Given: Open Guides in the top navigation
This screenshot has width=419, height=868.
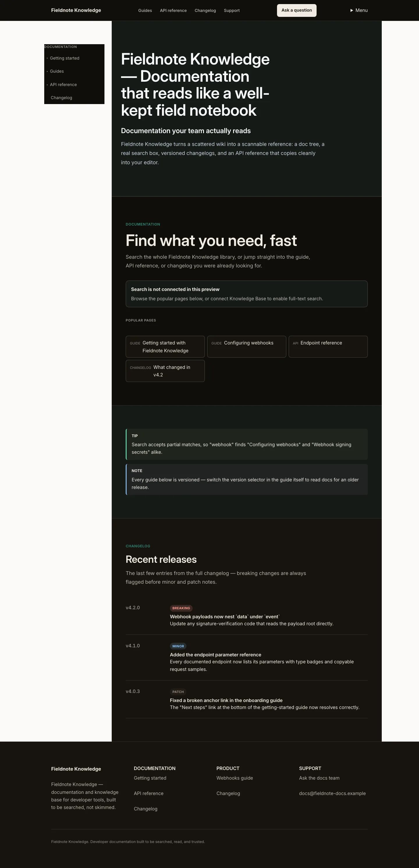Looking at the screenshot, I should point(145,10).
